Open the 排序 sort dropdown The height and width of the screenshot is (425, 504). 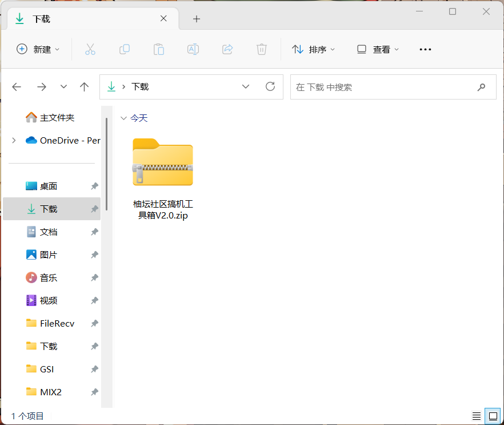pyautogui.click(x=314, y=49)
